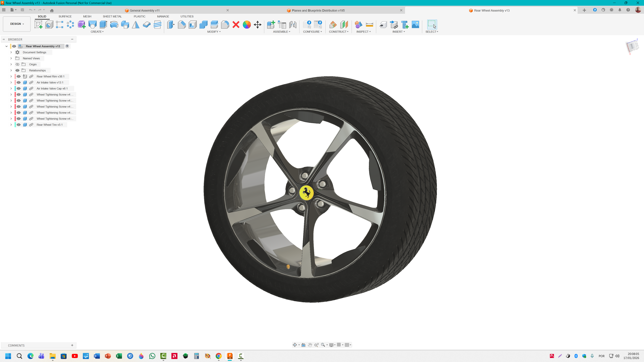Viewport: 644px width, 362px height.
Task: Open Chrome from the Windows taskbar
Action: (219, 356)
